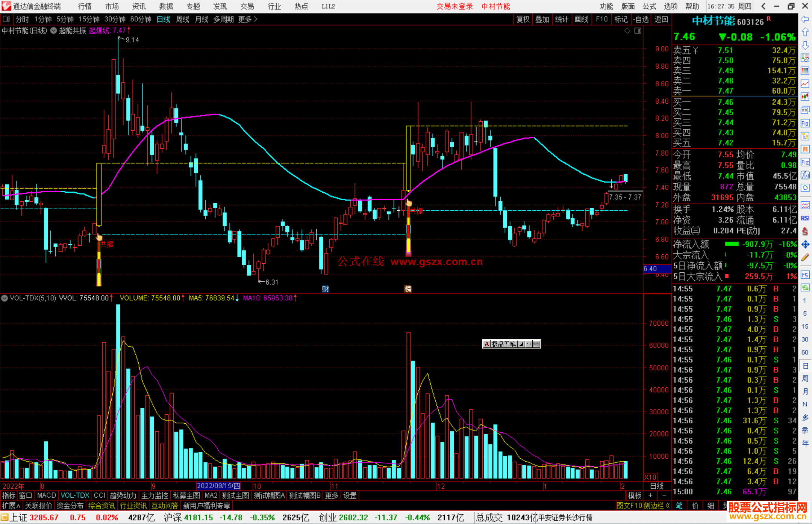
Task: Select the pencil drawing tool icon
Action: [x=805, y=258]
